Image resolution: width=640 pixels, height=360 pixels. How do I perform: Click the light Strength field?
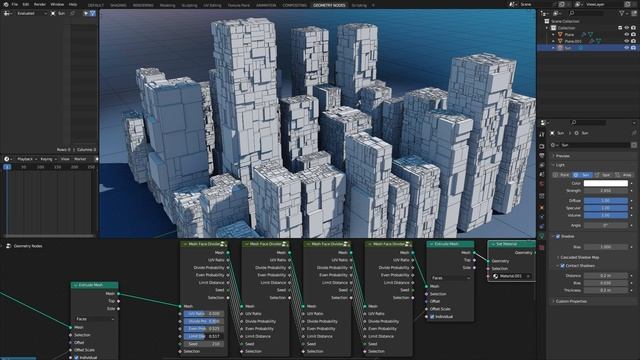[606, 191]
